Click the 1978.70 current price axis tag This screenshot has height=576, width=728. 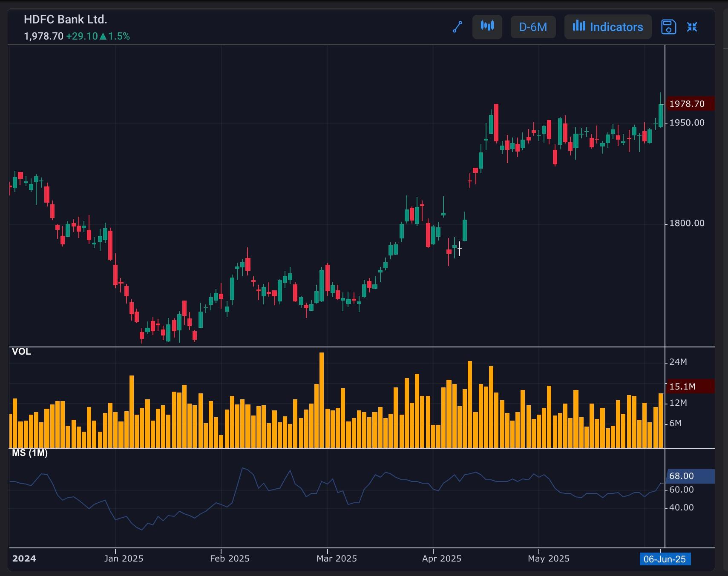click(690, 104)
